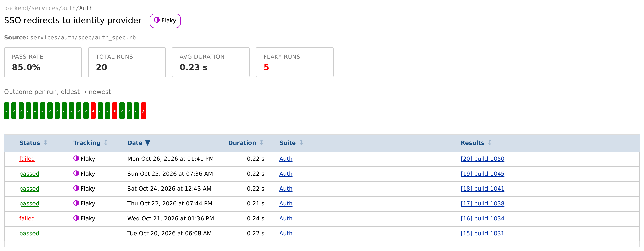The height and width of the screenshot is (251, 644).
Task: Click the passed link in the build-1041 row
Action: coord(29,189)
